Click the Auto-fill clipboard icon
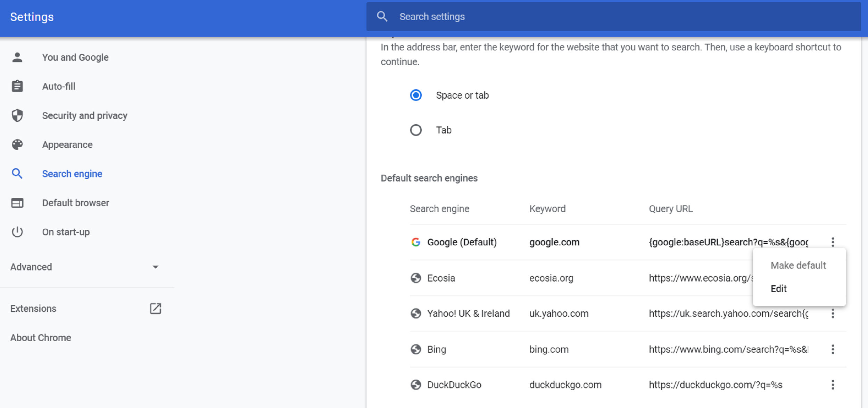The height and width of the screenshot is (408, 868). (17, 86)
